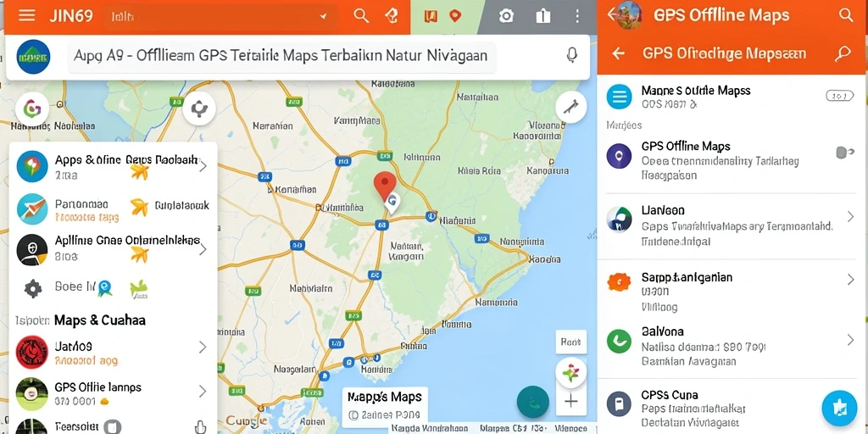Expand the Apps & Offline Gaps row chevron
The width and height of the screenshot is (868, 434).
pos(203,166)
